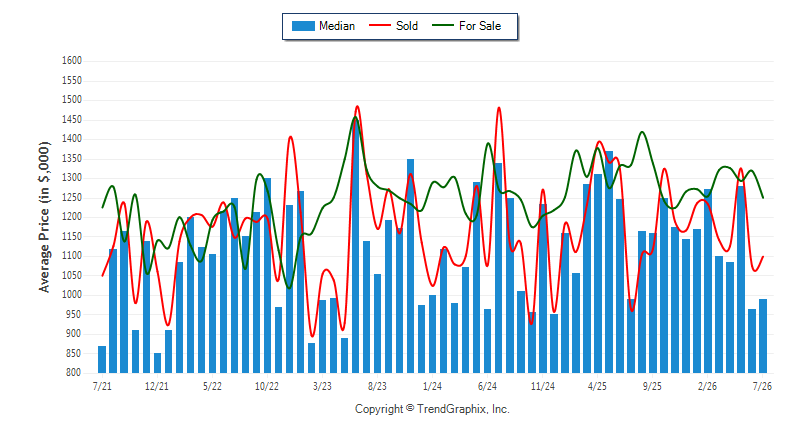800x434 pixels.
Task: Select the 7/21 x-axis label
Action: [x=102, y=386]
